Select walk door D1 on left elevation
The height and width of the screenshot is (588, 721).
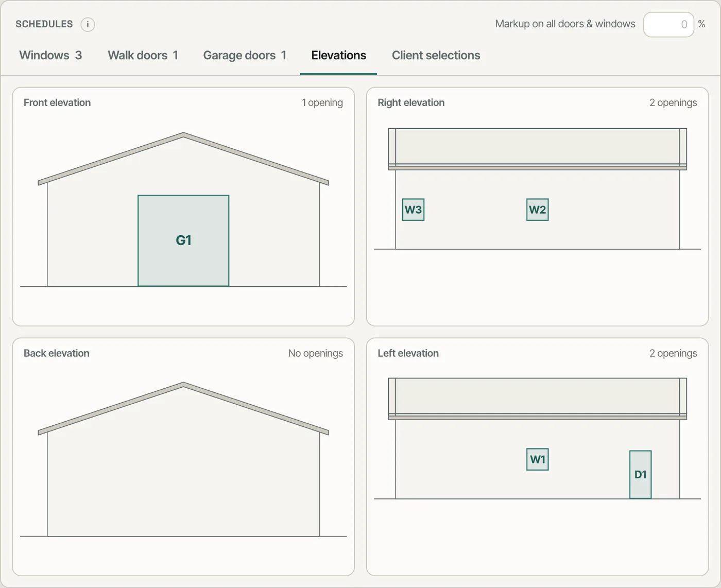pos(640,475)
